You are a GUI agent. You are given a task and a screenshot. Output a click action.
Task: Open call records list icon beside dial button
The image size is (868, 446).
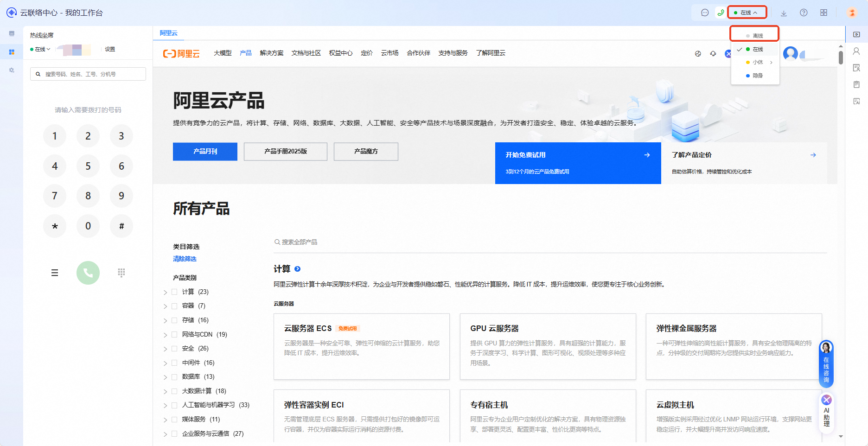coord(55,273)
